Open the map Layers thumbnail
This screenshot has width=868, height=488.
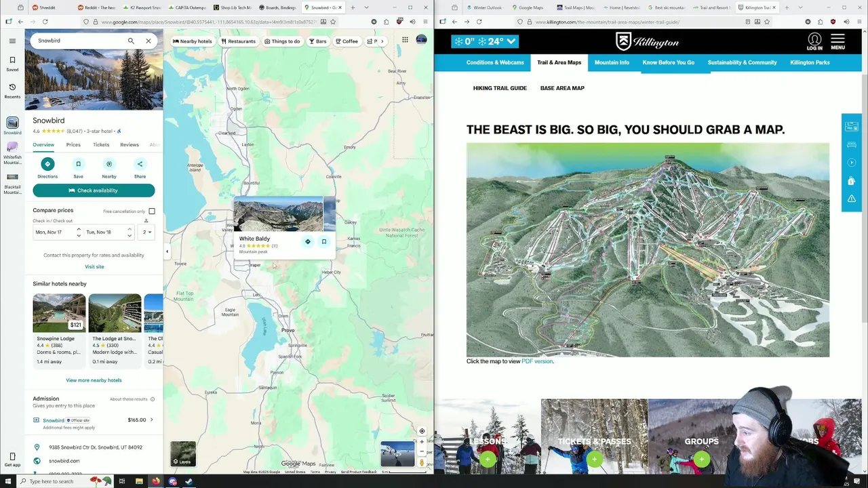(x=183, y=453)
